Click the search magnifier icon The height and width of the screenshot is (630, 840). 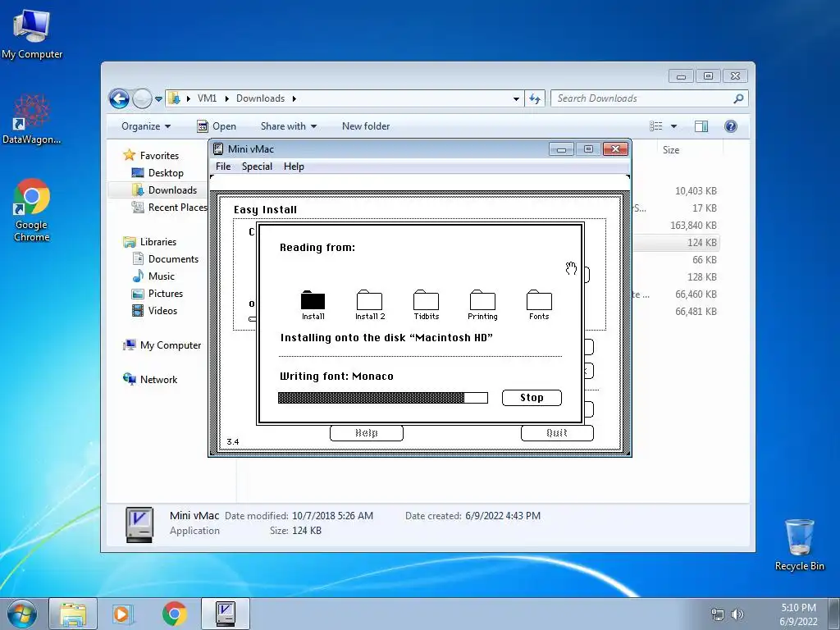pyautogui.click(x=739, y=98)
